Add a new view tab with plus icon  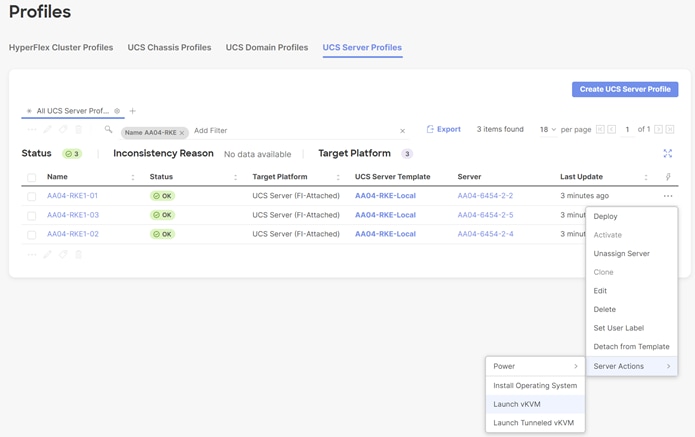(133, 111)
